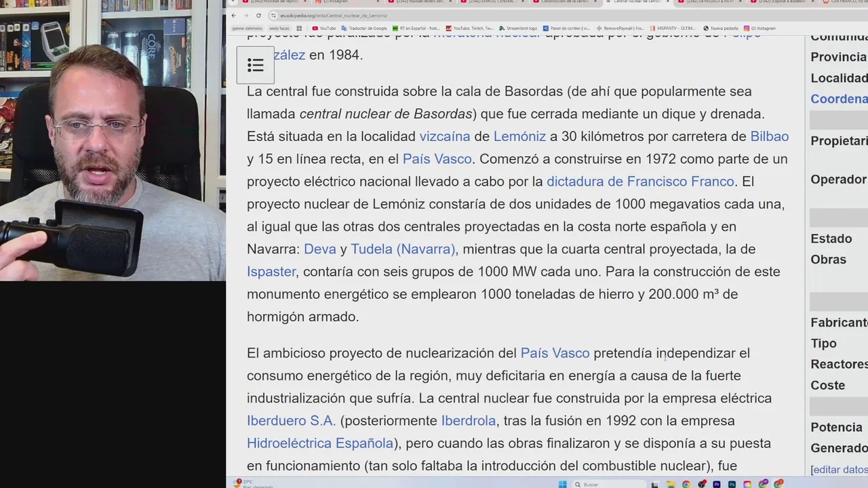Open site info icon in address bar

273,16
